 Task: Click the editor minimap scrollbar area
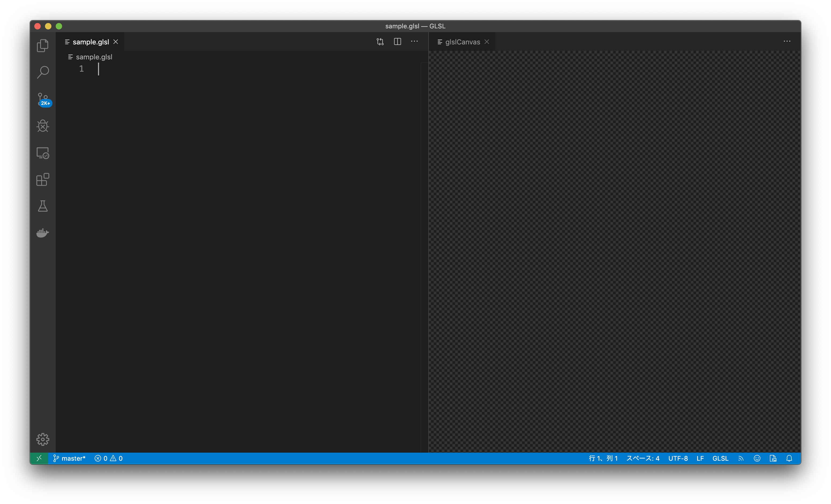coord(425,257)
